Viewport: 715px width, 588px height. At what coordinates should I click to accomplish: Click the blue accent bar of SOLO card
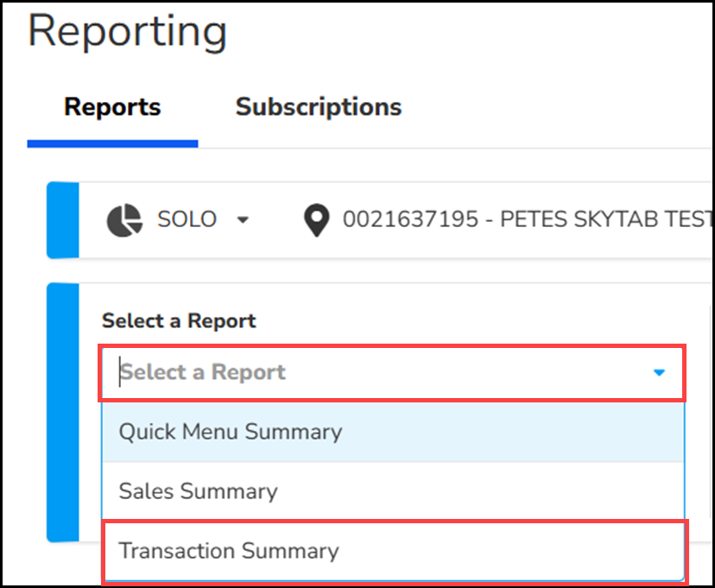pyautogui.click(x=62, y=220)
